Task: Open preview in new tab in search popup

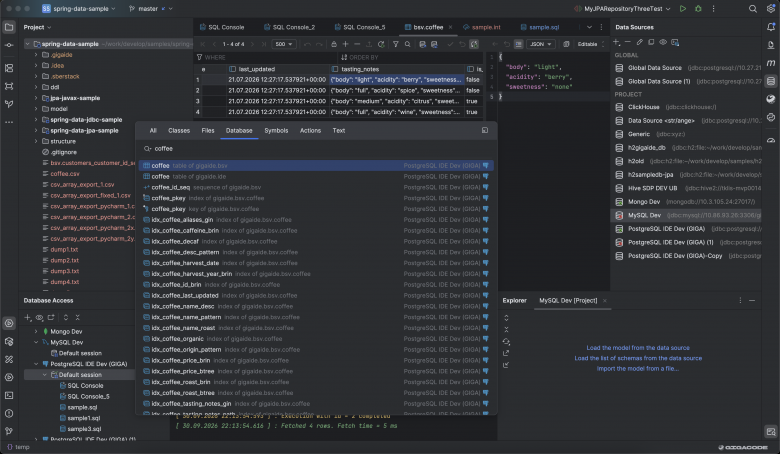Action: tap(485, 130)
